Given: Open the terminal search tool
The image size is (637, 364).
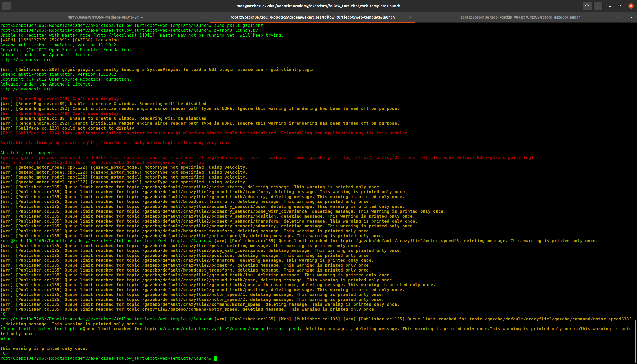Looking at the screenshot, I should click(x=587, y=6).
